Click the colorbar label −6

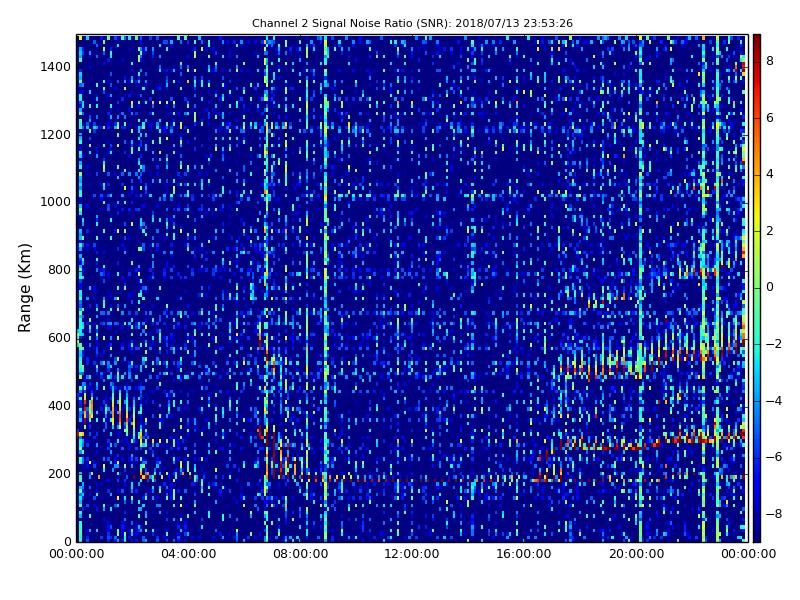[x=774, y=457]
